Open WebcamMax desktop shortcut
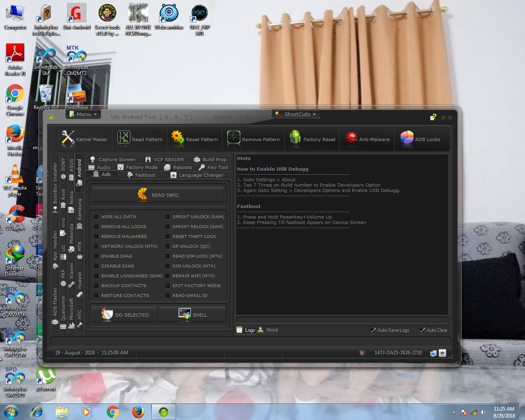This screenshot has width=525, height=420. 169,16
